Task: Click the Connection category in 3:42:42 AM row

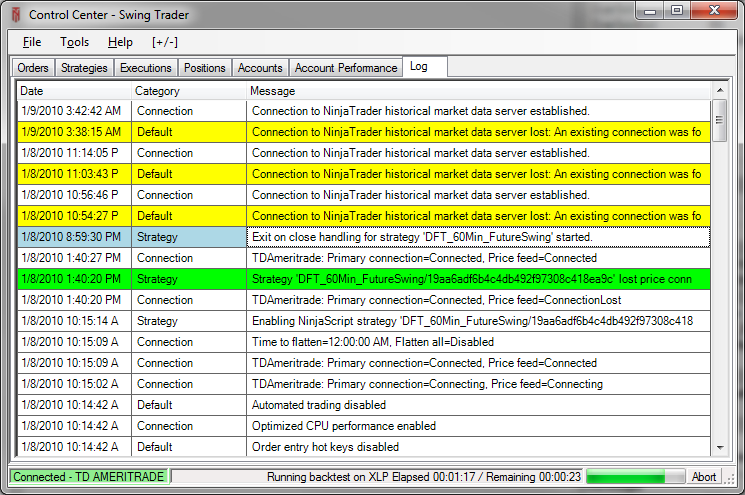Action: point(189,111)
